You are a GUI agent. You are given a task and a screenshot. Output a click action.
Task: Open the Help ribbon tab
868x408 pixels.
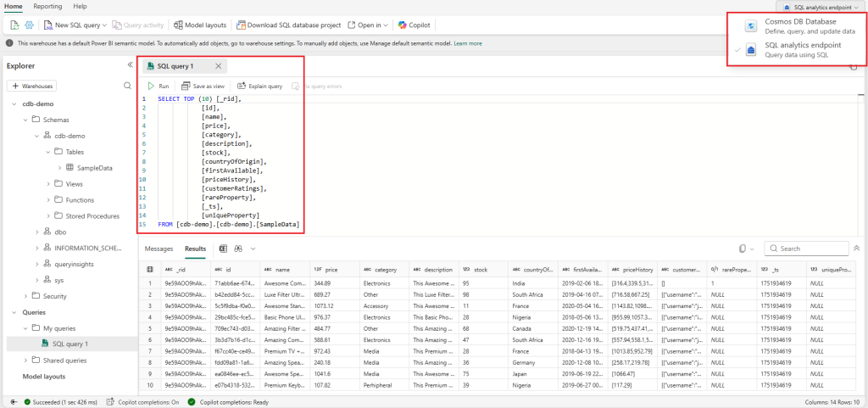pyautogui.click(x=81, y=6)
